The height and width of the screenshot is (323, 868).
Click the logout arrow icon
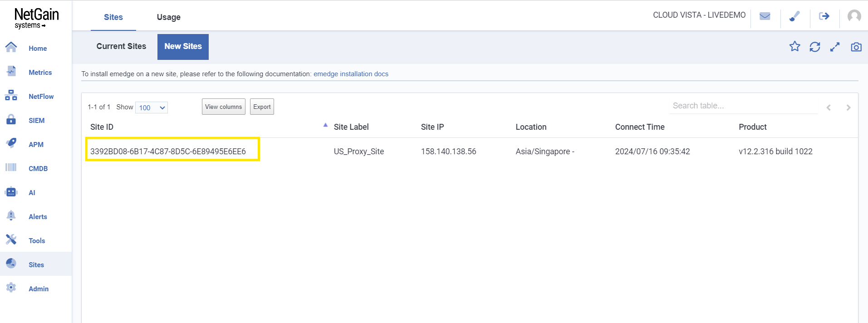(x=824, y=16)
